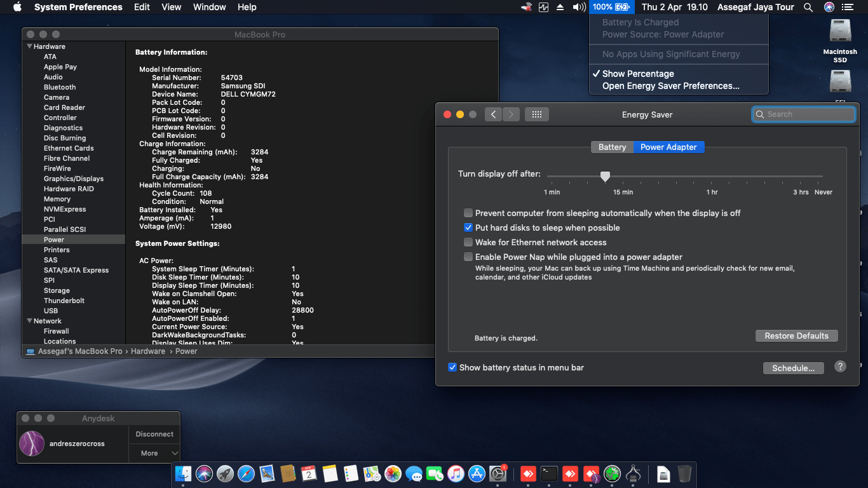Image resolution: width=868 pixels, height=488 pixels.
Task: Go back in Energy Saver window
Action: pyautogui.click(x=494, y=114)
